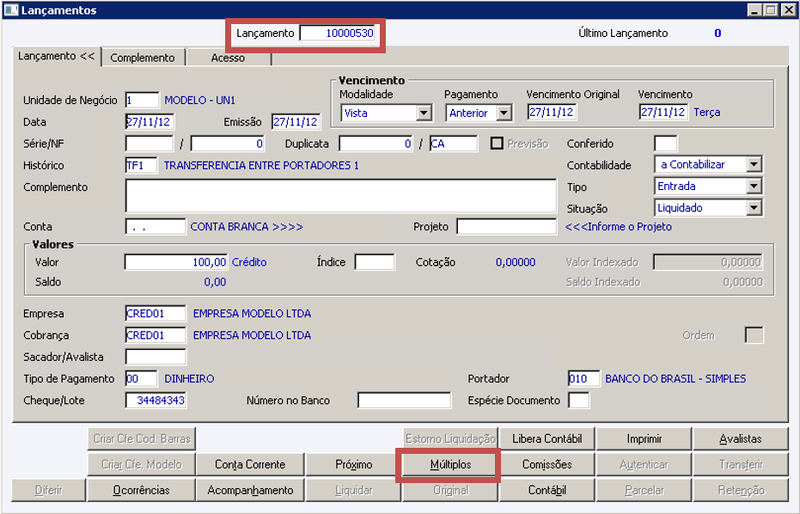Click the Cobrança code field CRED01
The width and height of the screenshot is (800, 514).
pos(155,335)
